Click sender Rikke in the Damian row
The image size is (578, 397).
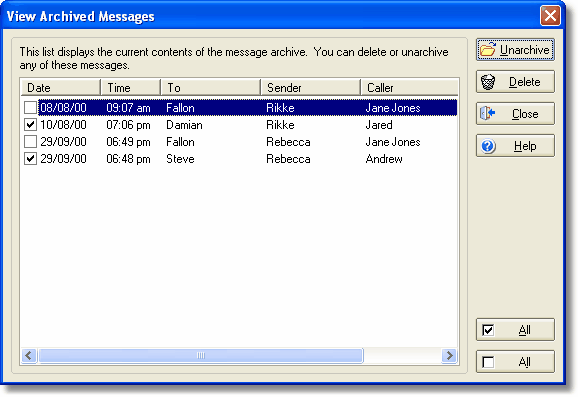coord(280,125)
